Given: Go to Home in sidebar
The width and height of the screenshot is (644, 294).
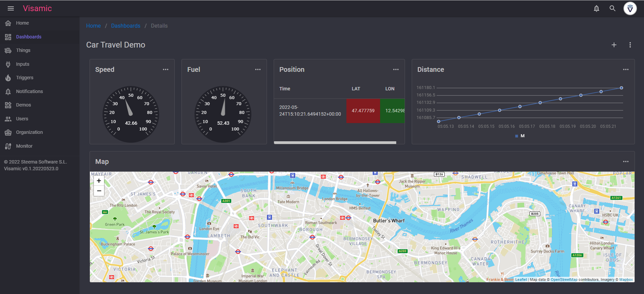Looking at the screenshot, I should pyautogui.click(x=23, y=23).
